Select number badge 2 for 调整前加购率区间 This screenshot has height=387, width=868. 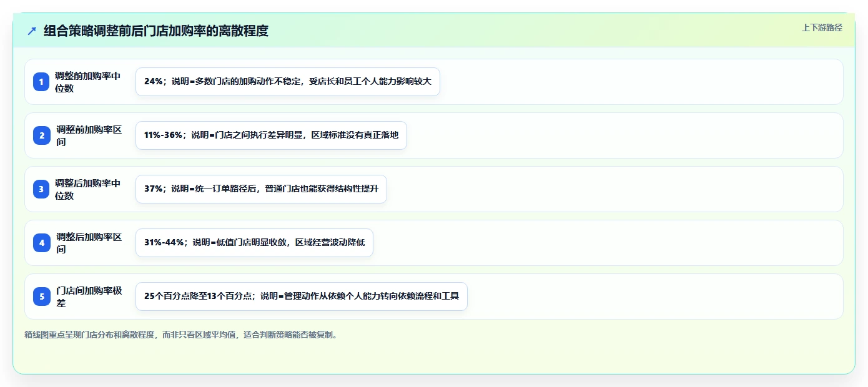tap(41, 135)
